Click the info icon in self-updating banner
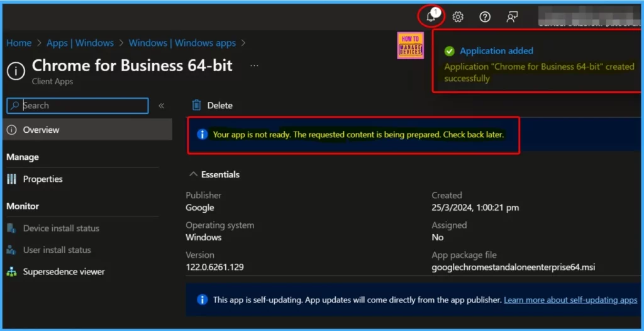644x331 pixels. [x=202, y=300]
